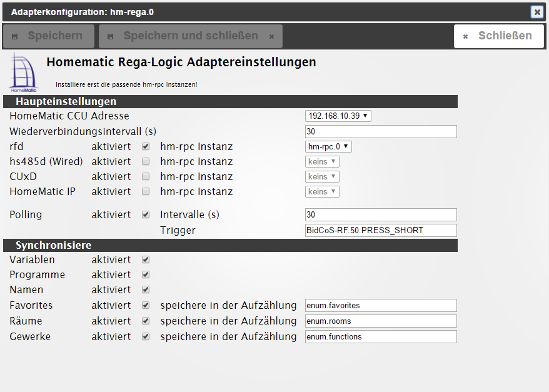Click the enum.functions Gewerke field
Viewport: 549px width, 392px height.
pyautogui.click(x=381, y=336)
